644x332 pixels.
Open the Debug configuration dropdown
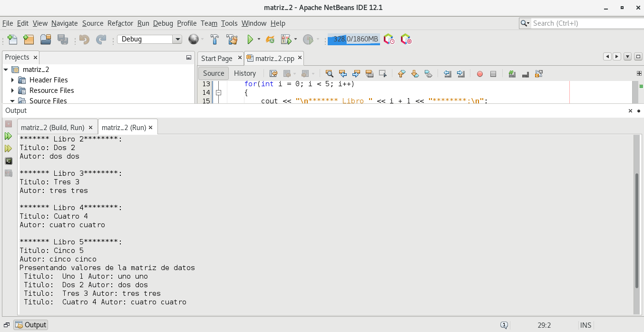pyautogui.click(x=177, y=40)
